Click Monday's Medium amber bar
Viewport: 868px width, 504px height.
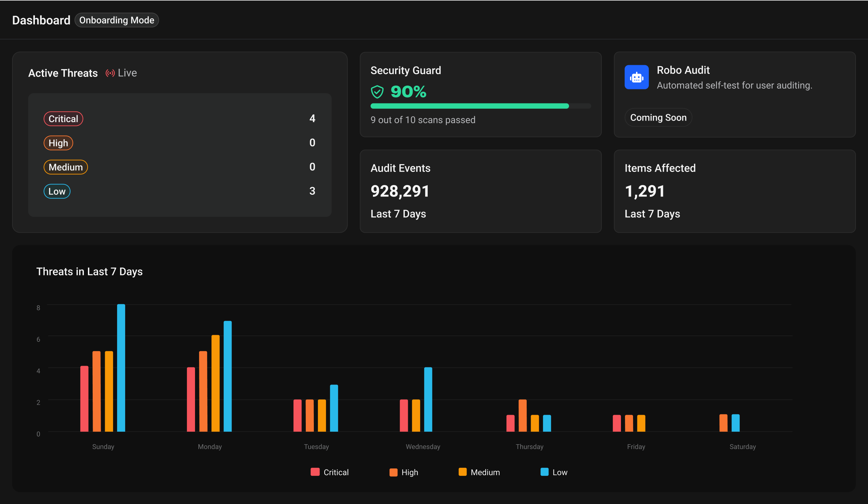215,383
